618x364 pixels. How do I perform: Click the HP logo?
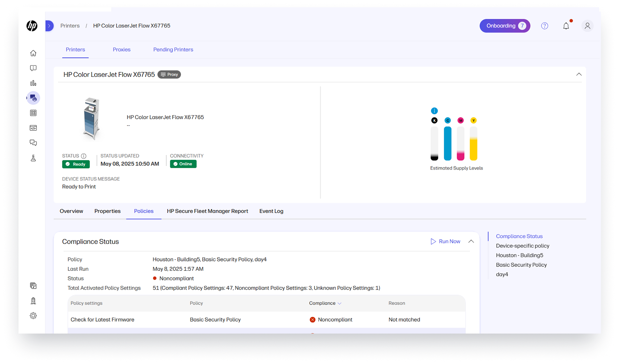[x=32, y=26]
